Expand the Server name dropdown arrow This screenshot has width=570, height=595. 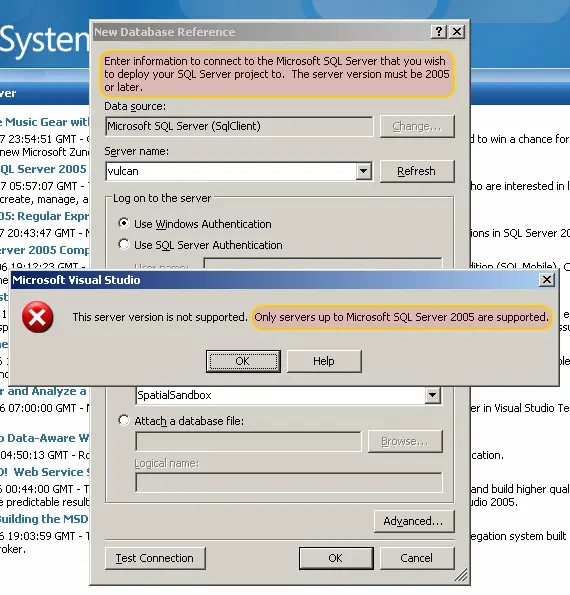(x=364, y=171)
